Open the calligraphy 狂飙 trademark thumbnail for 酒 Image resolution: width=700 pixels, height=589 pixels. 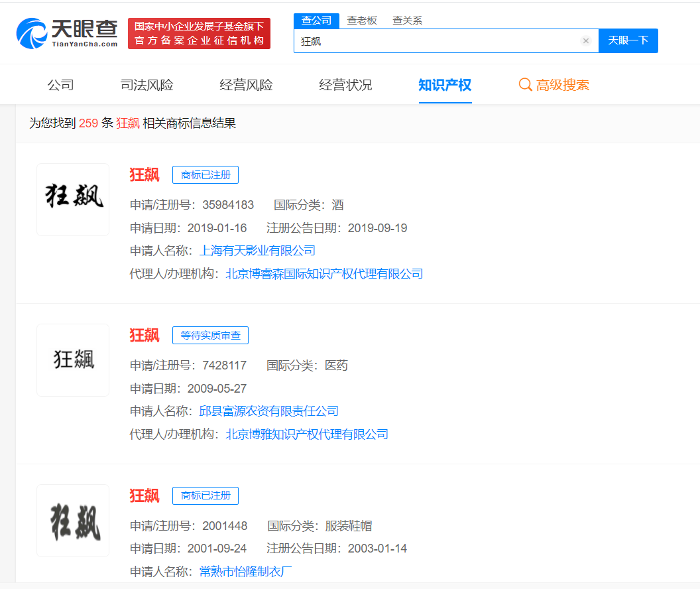tap(73, 200)
